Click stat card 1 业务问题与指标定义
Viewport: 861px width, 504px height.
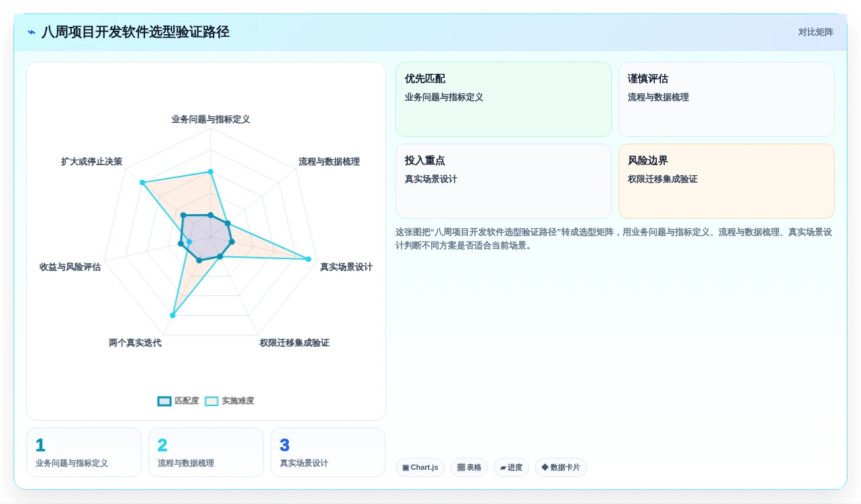click(x=84, y=452)
